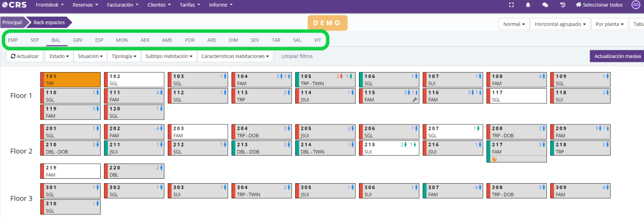Image resolution: width=644 pixels, height=218 pixels.
Task: Expand the Estado filter dropdown
Action: tap(59, 57)
